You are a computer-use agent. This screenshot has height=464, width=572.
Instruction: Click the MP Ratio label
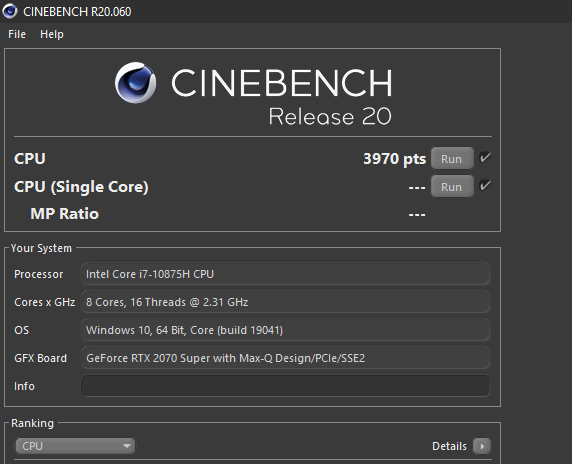tap(65, 214)
